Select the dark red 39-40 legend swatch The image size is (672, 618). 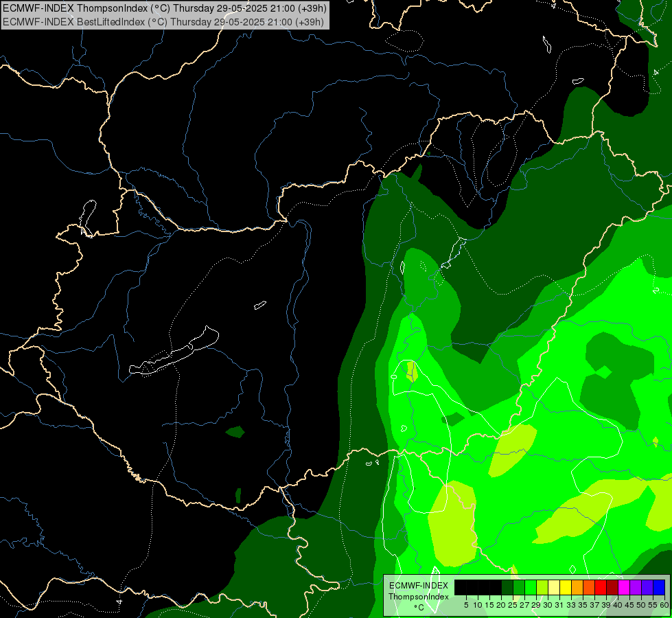612,587
